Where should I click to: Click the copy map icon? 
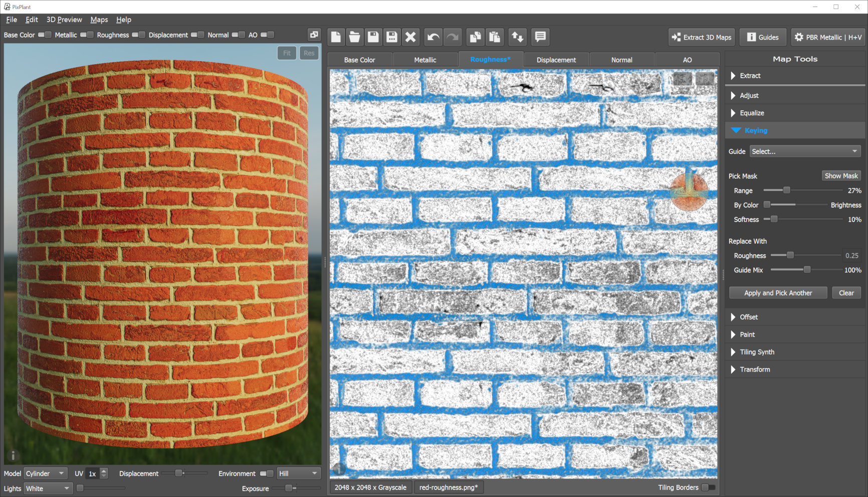coord(475,37)
